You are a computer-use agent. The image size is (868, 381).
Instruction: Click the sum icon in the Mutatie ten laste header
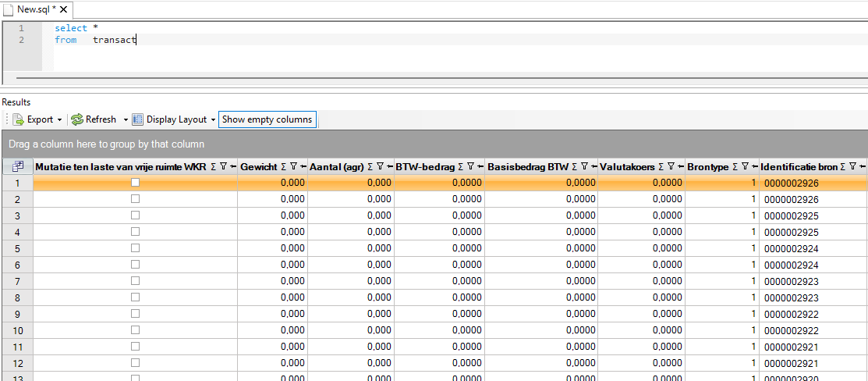(214, 166)
